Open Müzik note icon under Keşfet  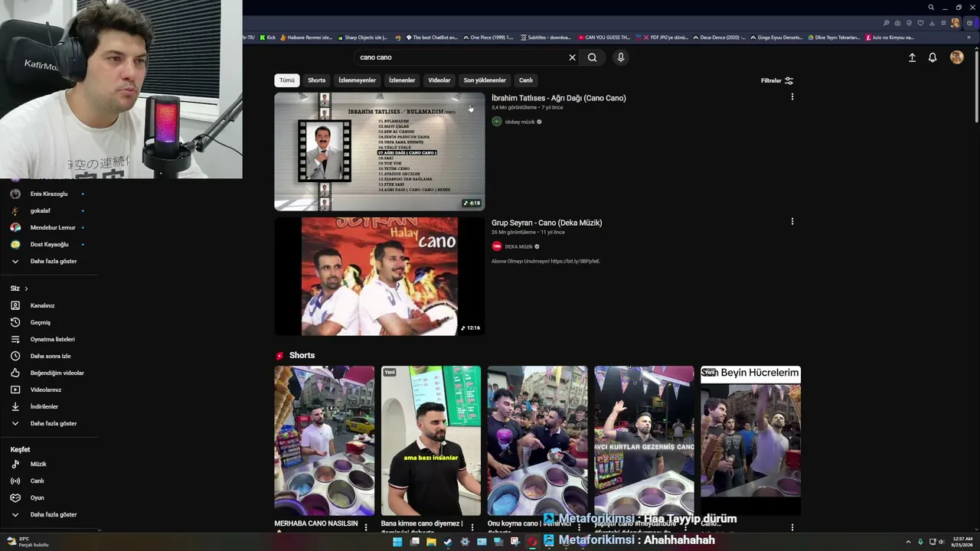pyautogui.click(x=15, y=464)
